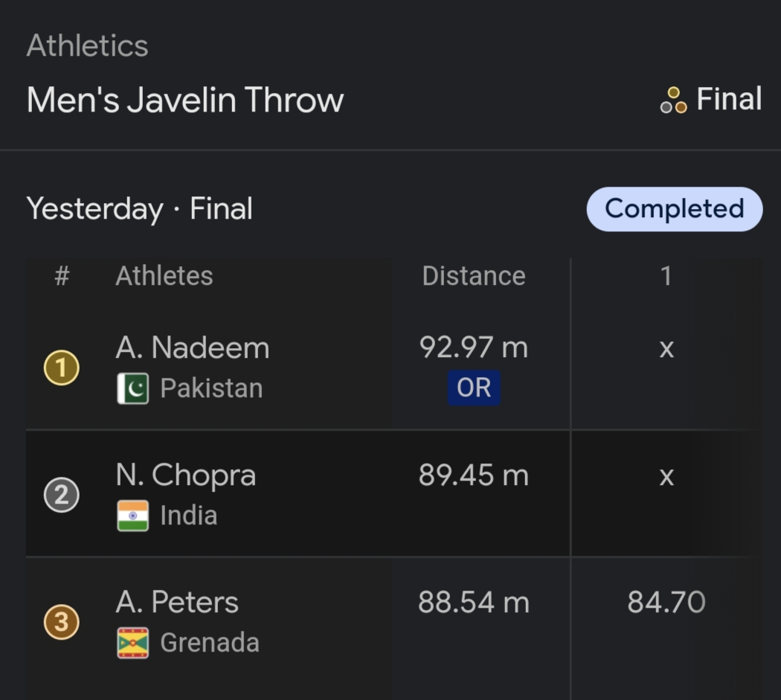Viewport: 781px width, 700px height.
Task: Click the medals icon beside Final
Action: point(673,100)
